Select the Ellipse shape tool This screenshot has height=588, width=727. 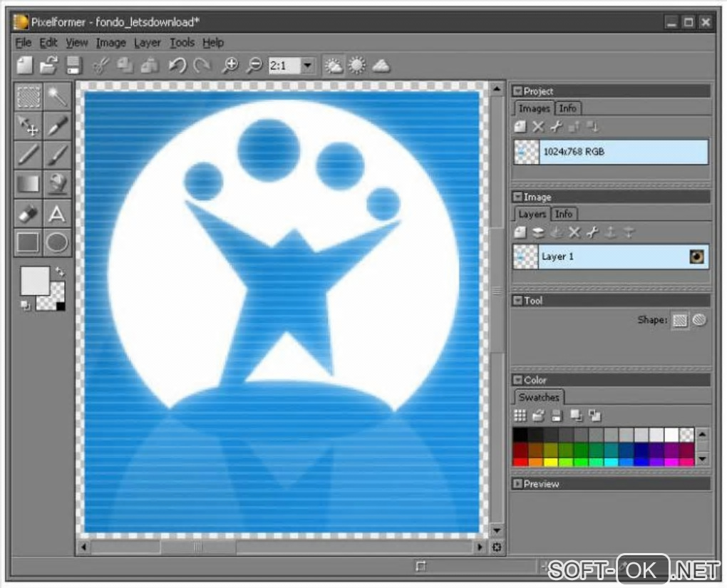[x=58, y=242]
